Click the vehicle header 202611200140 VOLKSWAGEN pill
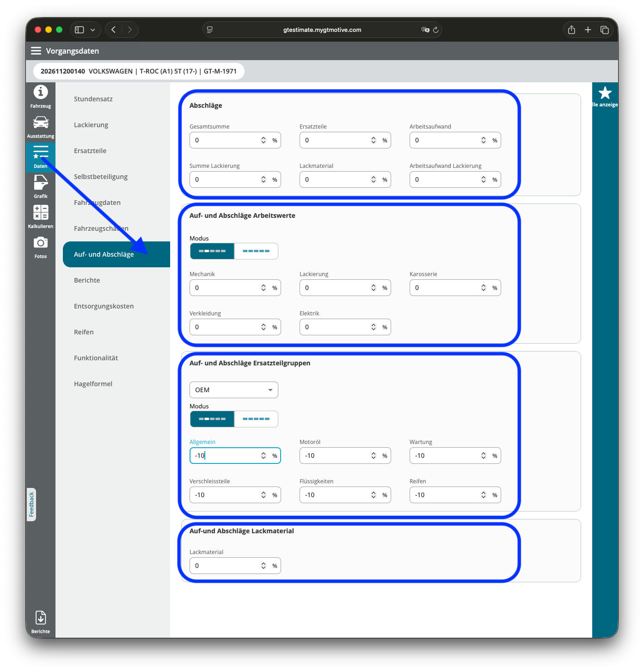This screenshot has height=672, width=644. (x=139, y=71)
